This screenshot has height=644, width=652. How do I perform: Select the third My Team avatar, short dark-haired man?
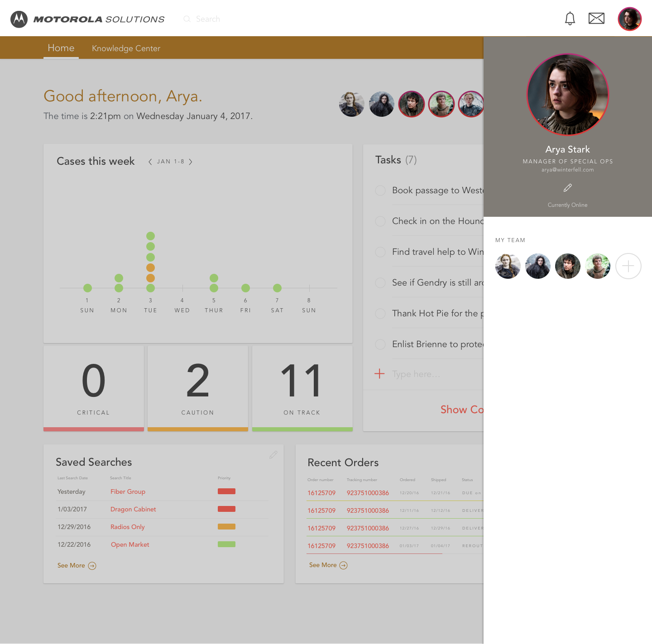tap(568, 266)
